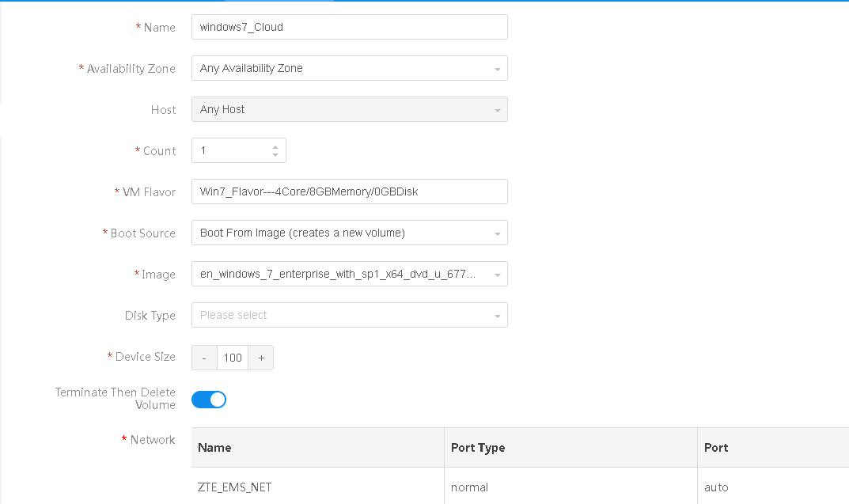Click the Availability Zone dropdown arrow
Image resolution: width=849 pixels, height=504 pixels.
point(497,68)
